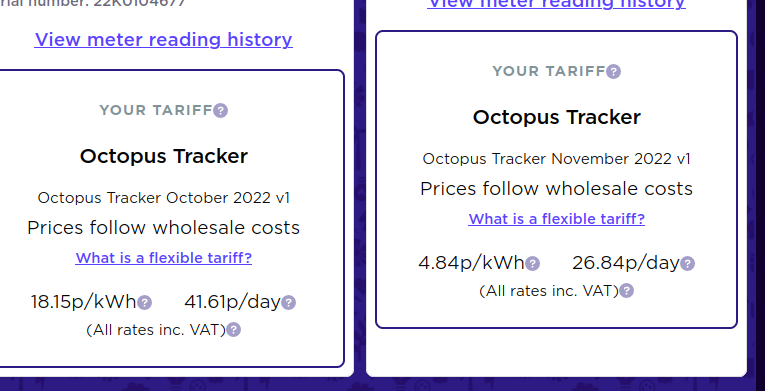Click help icon next to 18.15p/kWh rate
This screenshot has height=391, width=765.
(144, 303)
